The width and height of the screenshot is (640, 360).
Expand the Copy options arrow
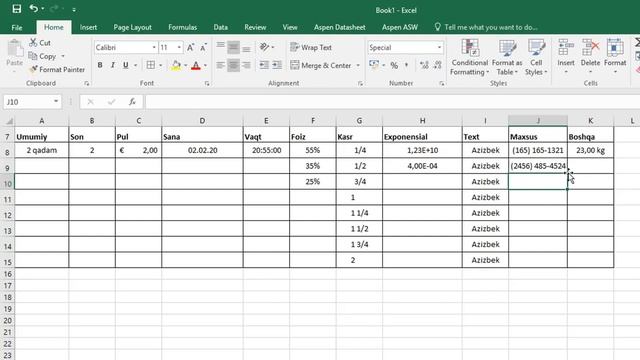[63, 56]
